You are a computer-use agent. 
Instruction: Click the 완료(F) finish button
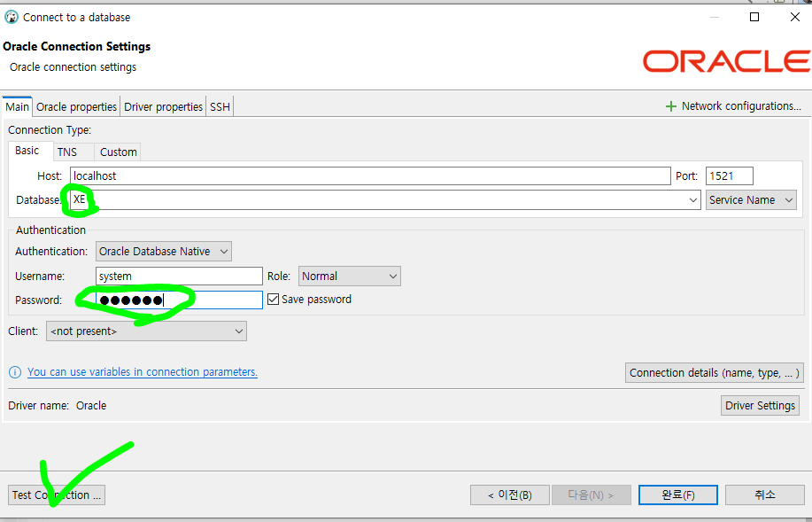(678, 495)
